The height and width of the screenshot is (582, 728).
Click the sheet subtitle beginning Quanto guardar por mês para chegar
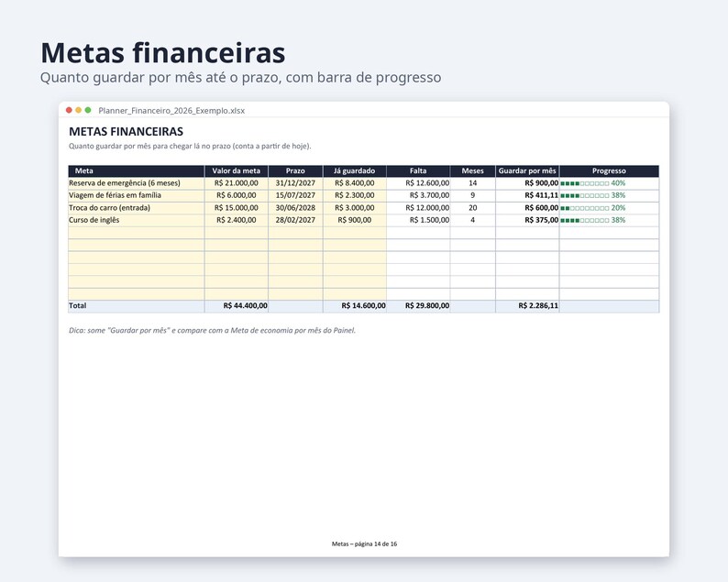click(x=190, y=147)
